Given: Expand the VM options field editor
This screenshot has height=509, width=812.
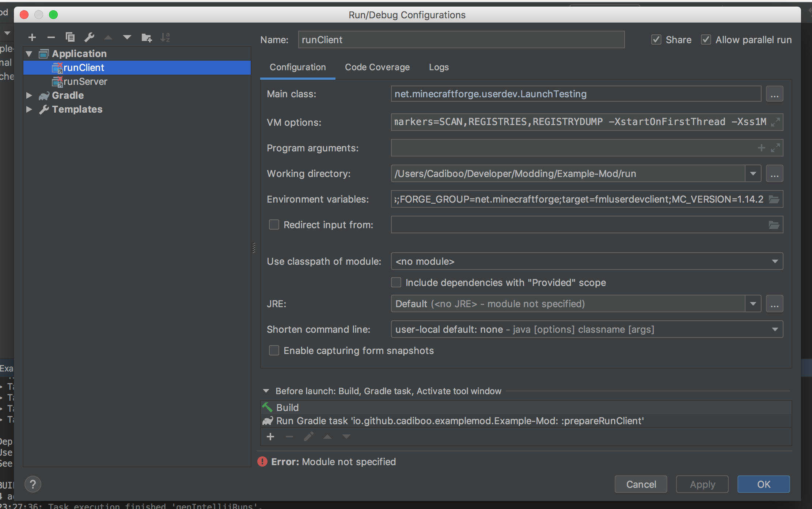Looking at the screenshot, I should [775, 122].
